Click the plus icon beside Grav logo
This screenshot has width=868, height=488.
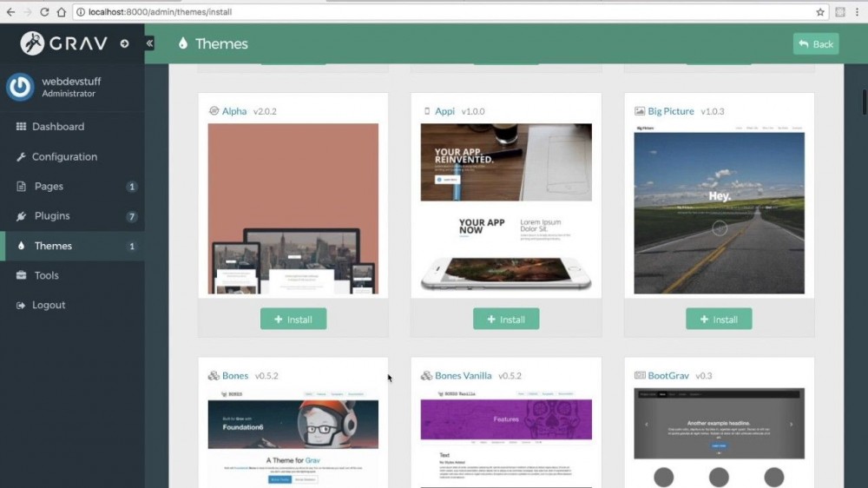click(124, 43)
